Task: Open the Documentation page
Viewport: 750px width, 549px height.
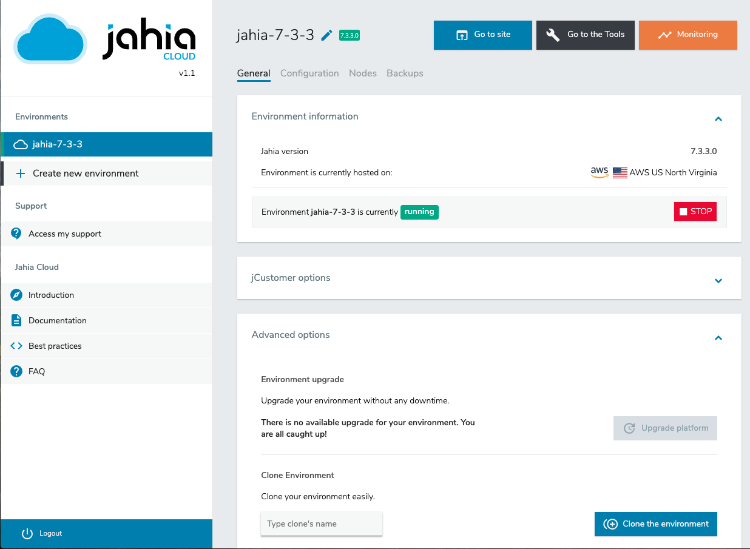Action: pos(106,320)
